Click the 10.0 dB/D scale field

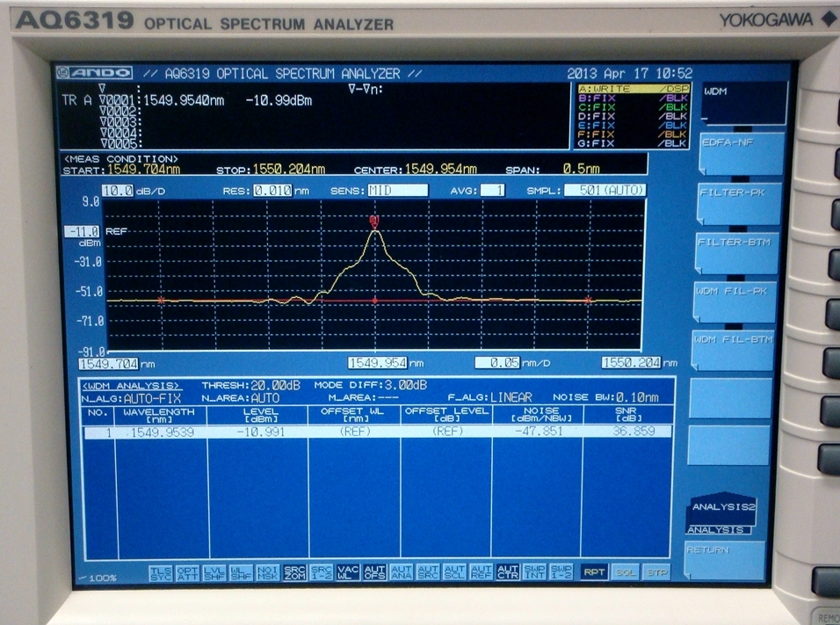pyautogui.click(x=118, y=191)
